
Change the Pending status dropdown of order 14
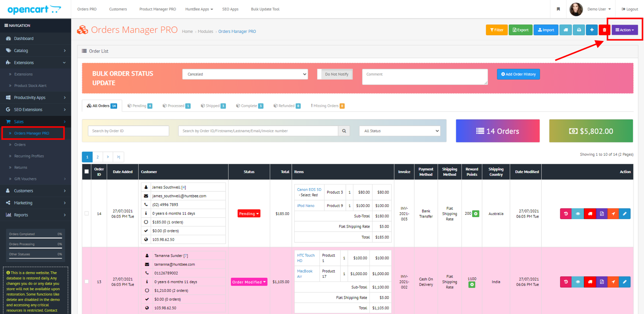pyautogui.click(x=249, y=213)
